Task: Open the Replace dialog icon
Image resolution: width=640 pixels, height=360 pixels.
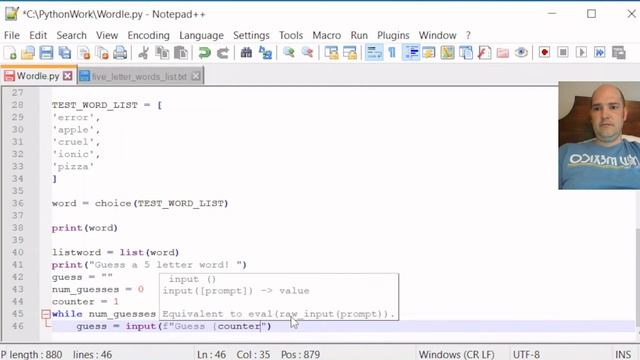Action: coord(265,53)
